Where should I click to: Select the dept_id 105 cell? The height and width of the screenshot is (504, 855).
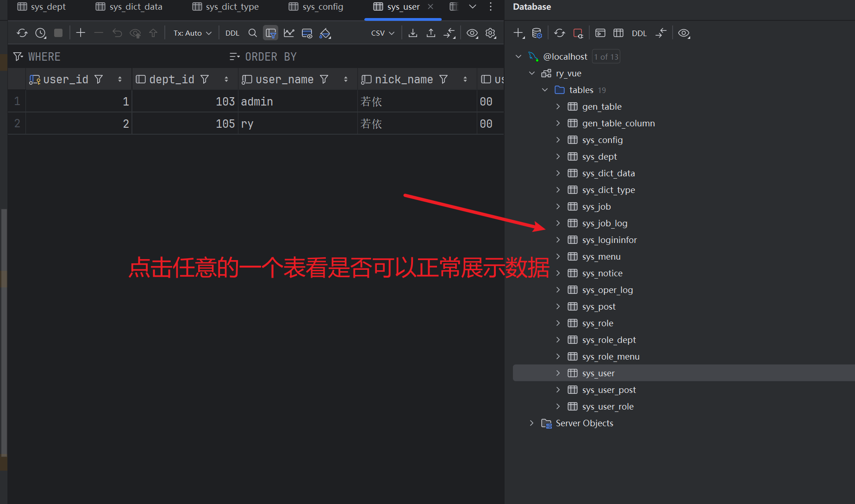point(185,124)
